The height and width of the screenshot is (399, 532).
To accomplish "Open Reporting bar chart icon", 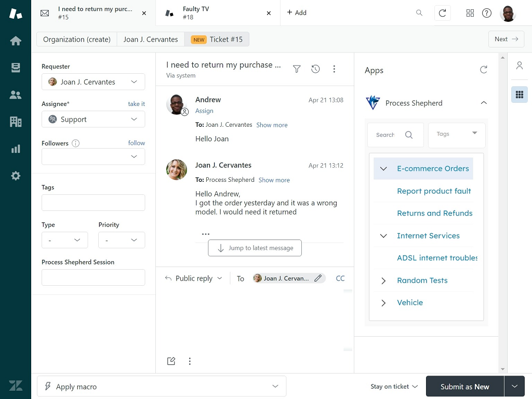I will (16, 149).
